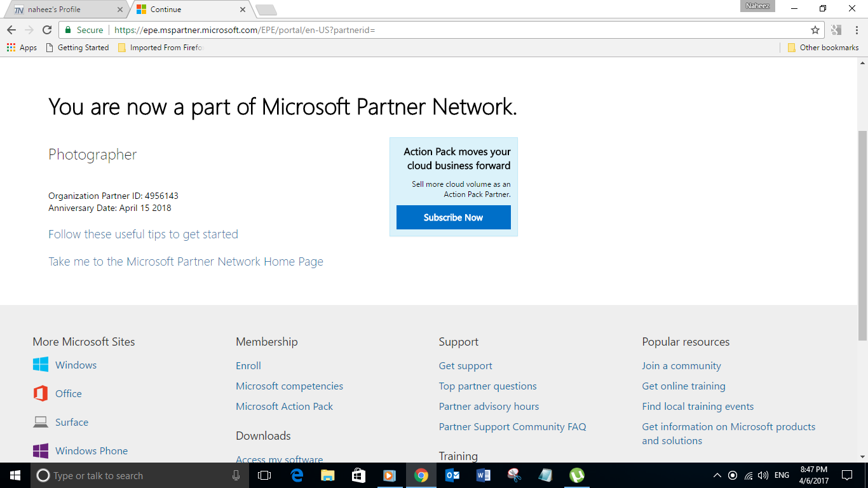Open the volume speaker tray icon
This screenshot has width=868, height=488.
tap(763, 475)
